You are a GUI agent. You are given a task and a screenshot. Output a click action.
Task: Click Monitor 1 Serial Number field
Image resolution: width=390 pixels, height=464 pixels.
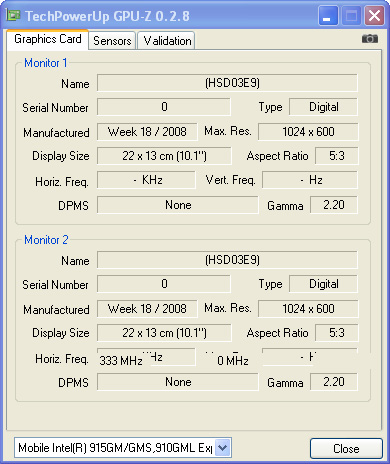(164, 107)
